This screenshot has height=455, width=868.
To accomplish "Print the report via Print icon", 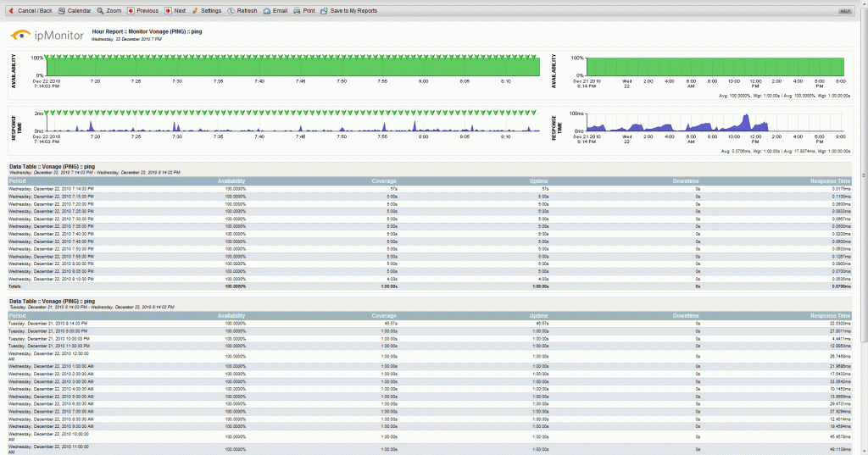I will [x=297, y=10].
